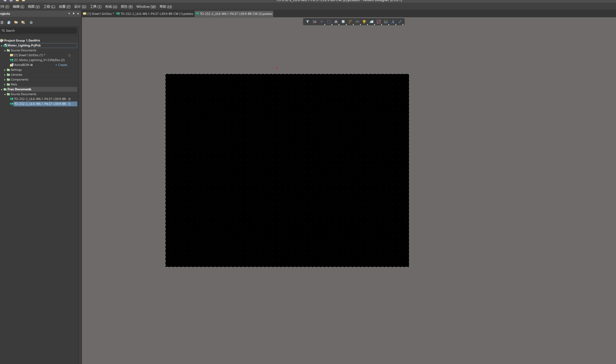616x364 pixels.
Task: Select the place component chip icon
Action: click(x=343, y=22)
